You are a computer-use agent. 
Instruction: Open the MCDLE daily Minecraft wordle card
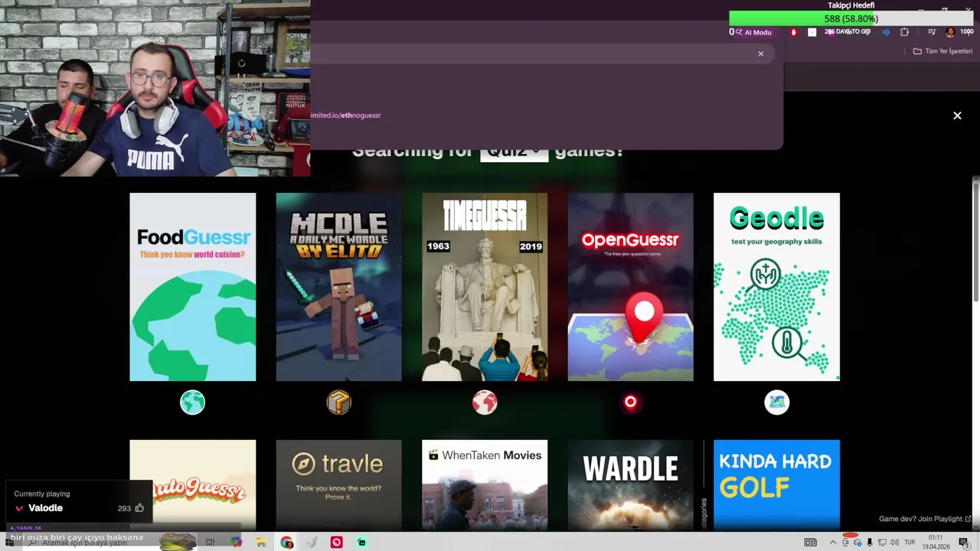338,287
